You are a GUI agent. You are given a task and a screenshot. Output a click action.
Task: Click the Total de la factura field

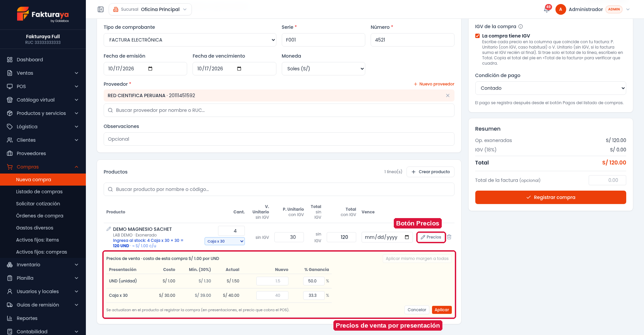coord(607,180)
